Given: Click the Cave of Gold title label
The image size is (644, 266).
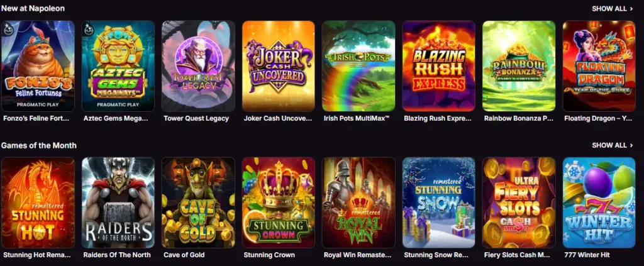Looking at the screenshot, I should click(x=184, y=255).
